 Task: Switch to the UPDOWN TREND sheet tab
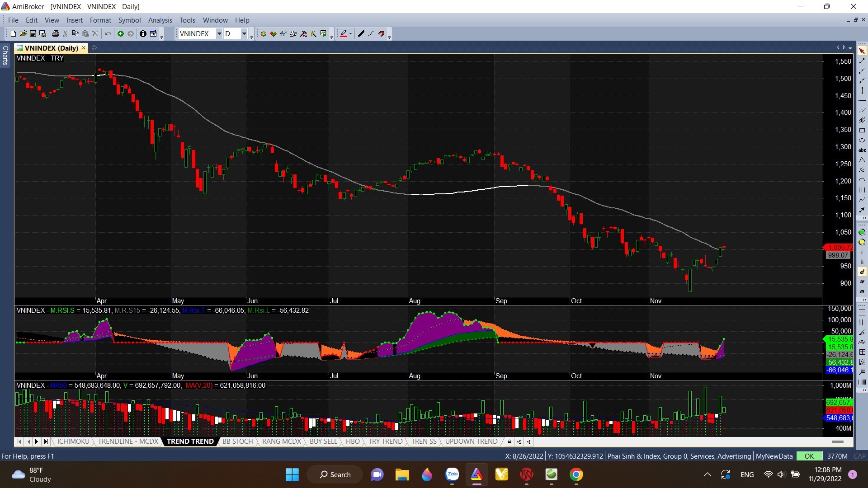(471, 441)
